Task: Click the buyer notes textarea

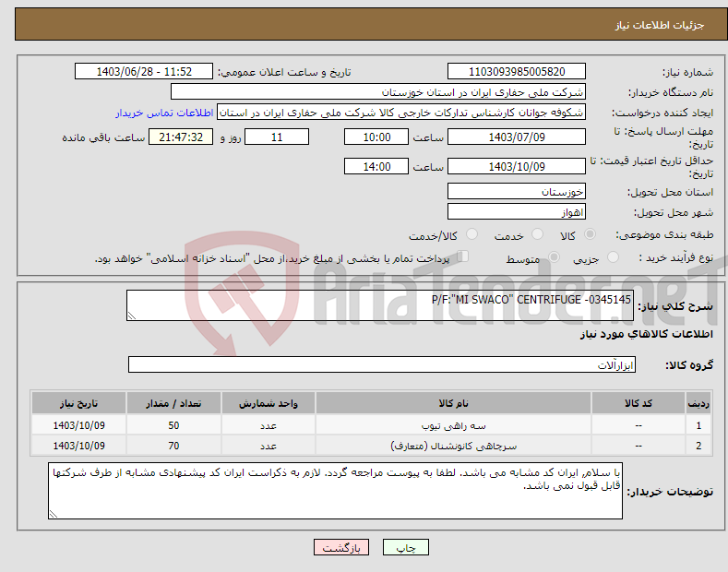Action: tap(335, 491)
